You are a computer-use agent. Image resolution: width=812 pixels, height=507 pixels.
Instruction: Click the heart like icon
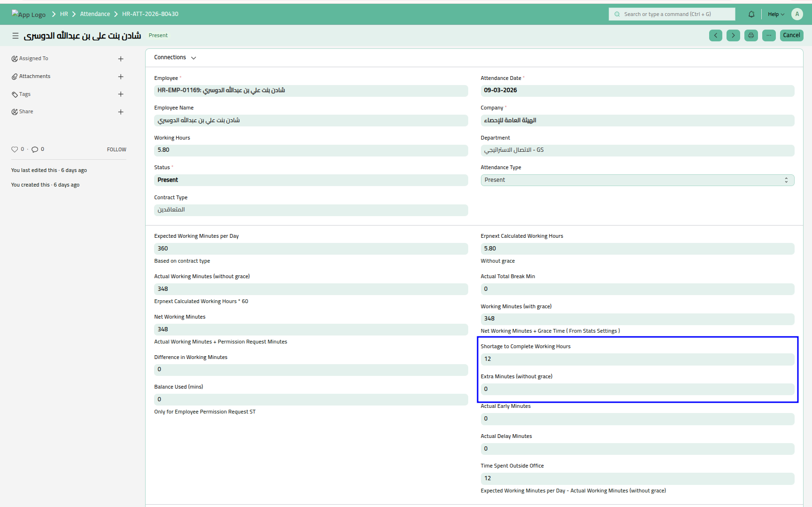pos(15,149)
